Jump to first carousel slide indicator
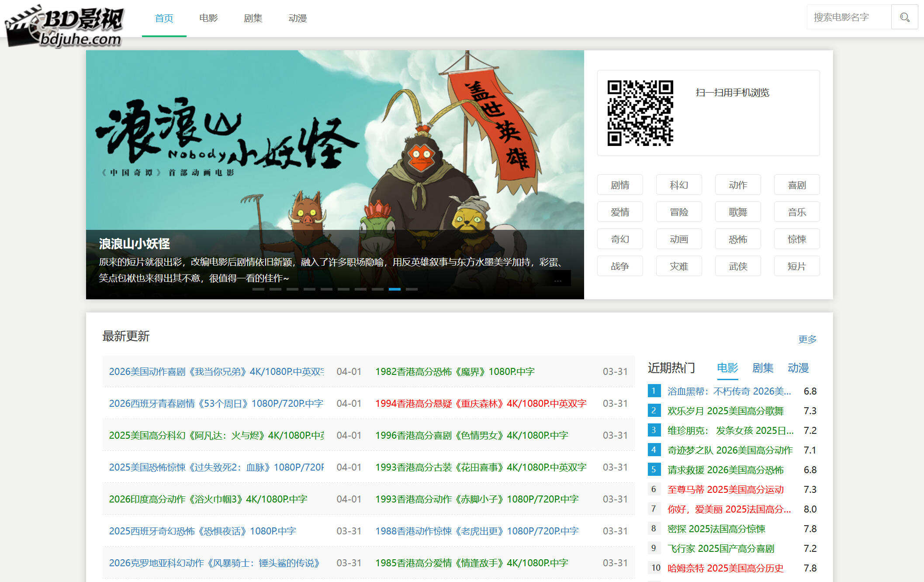924x582 pixels. coord(258,289)
